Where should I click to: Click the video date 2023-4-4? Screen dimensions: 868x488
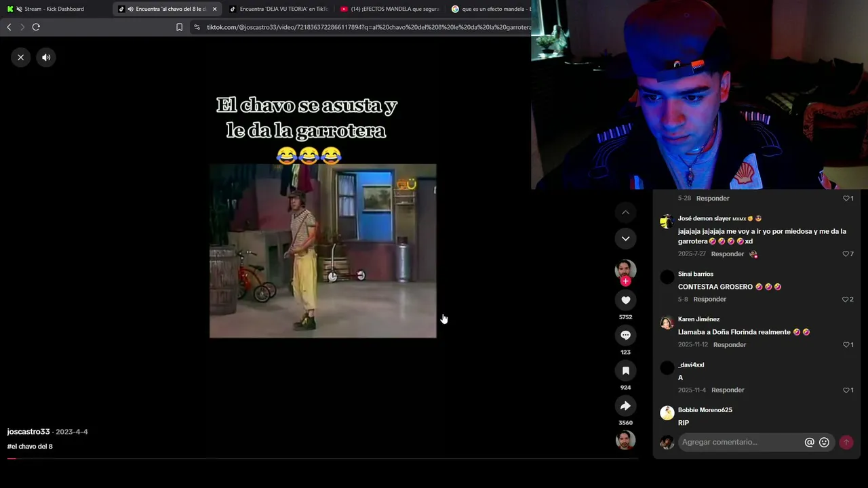(x=72, y=432)
